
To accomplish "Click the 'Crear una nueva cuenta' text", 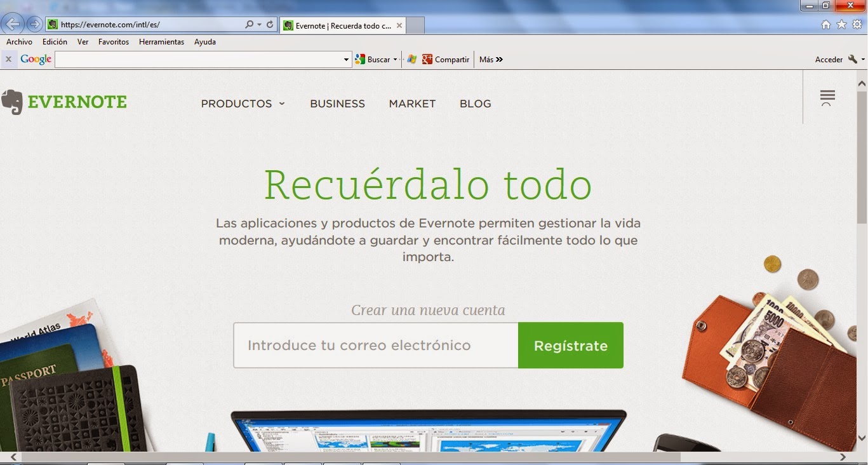I will point(428,310).
